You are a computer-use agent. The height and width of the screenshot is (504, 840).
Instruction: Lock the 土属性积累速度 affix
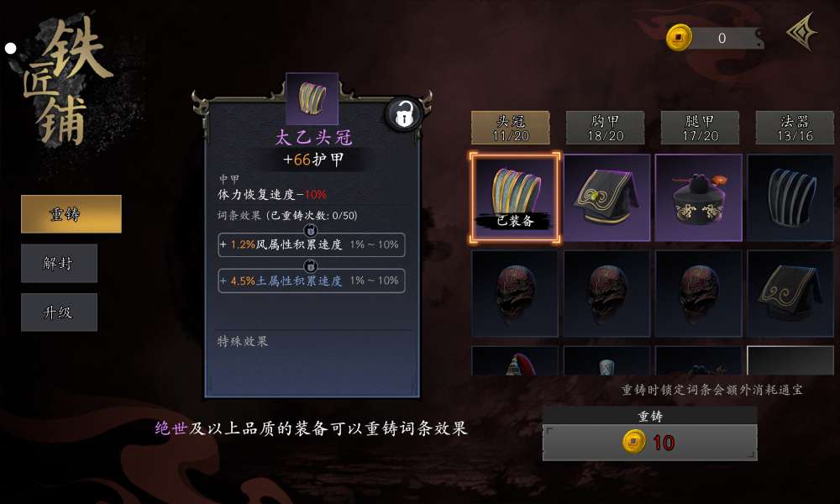(x=310, y=266)
